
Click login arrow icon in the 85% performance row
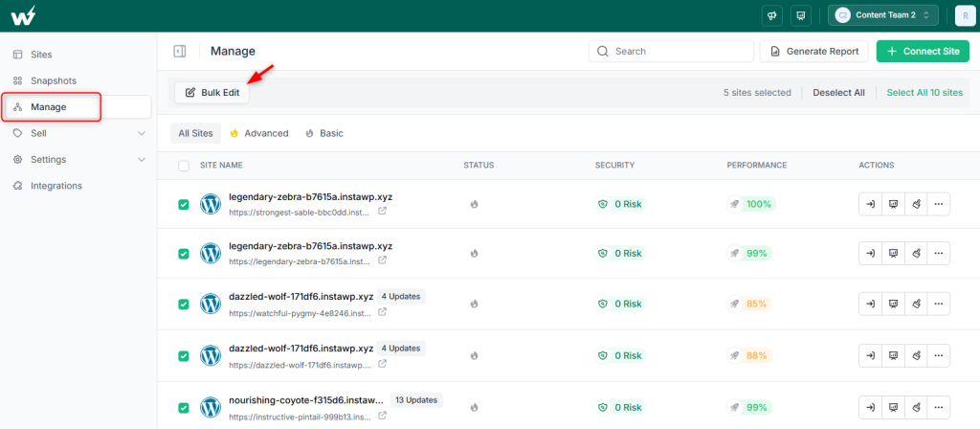click(870, 304)
